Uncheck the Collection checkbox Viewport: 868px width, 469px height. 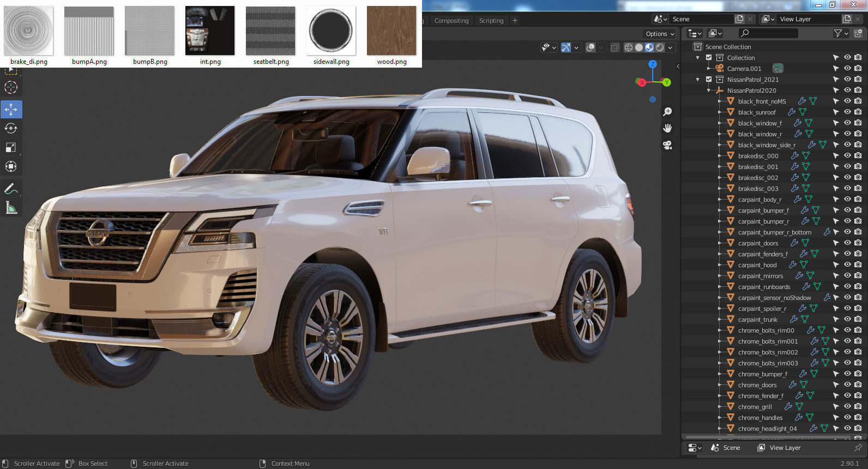pos(709,57)
